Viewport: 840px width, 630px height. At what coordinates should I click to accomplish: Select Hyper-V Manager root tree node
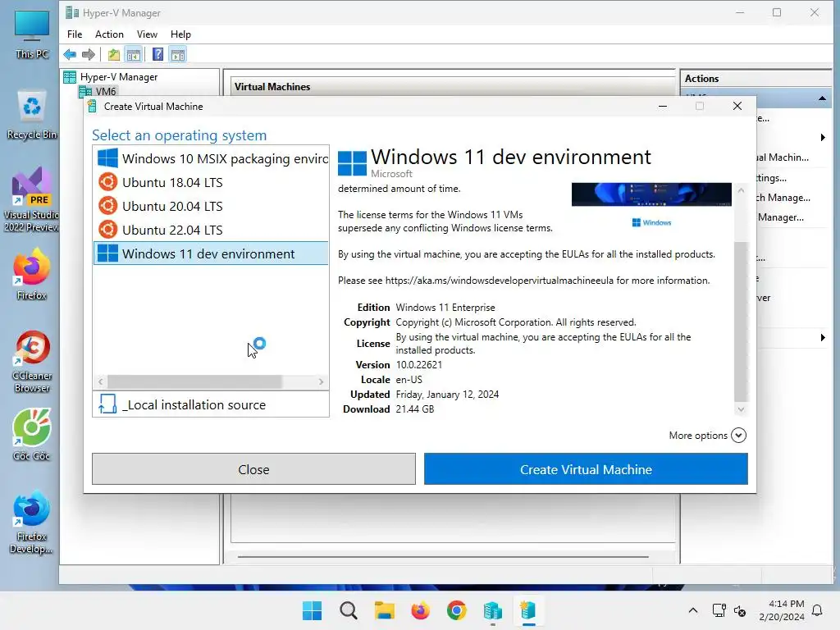[119, 77]
